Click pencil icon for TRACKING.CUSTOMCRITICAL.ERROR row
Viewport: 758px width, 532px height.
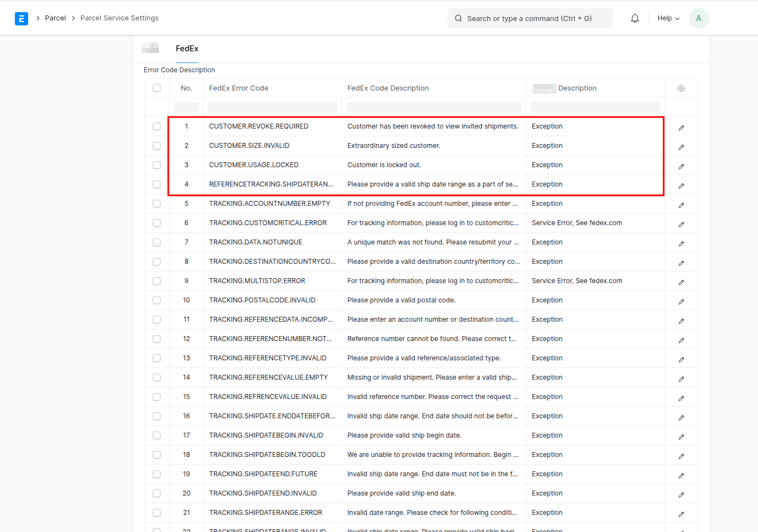681,224
